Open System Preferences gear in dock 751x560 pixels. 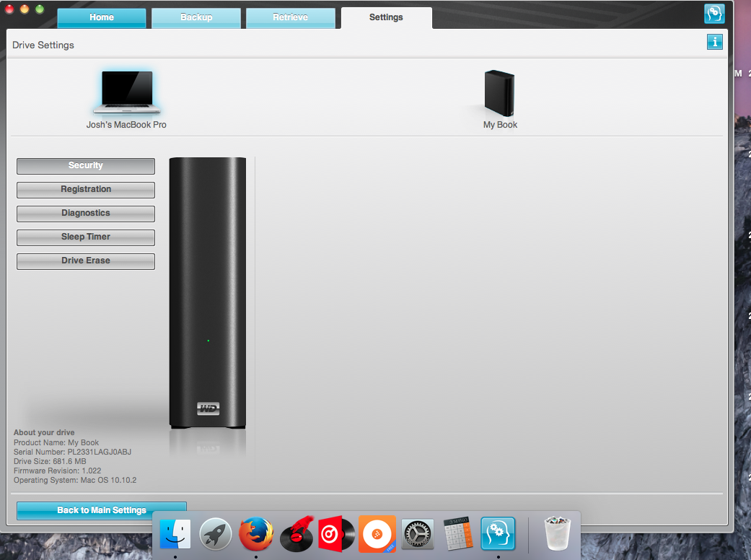(418, 534)
